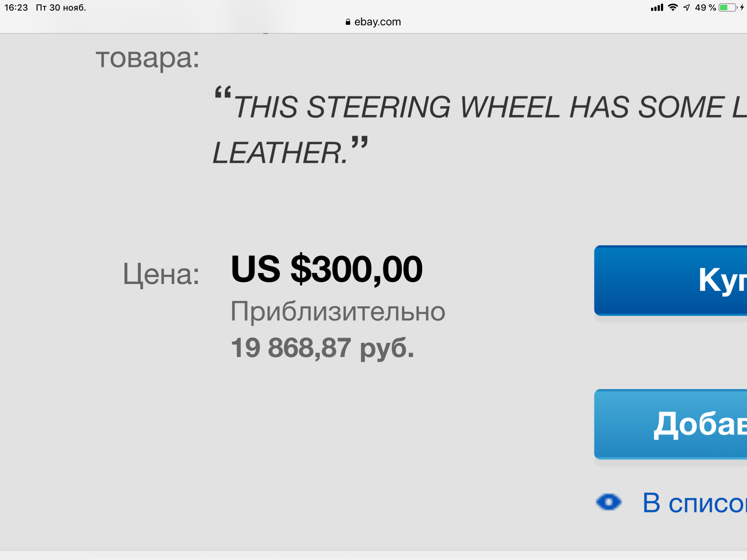Viewport: 747px width, 560px height.
Task: Tap the Wi-Fi status icon
Action: [673, 7]
